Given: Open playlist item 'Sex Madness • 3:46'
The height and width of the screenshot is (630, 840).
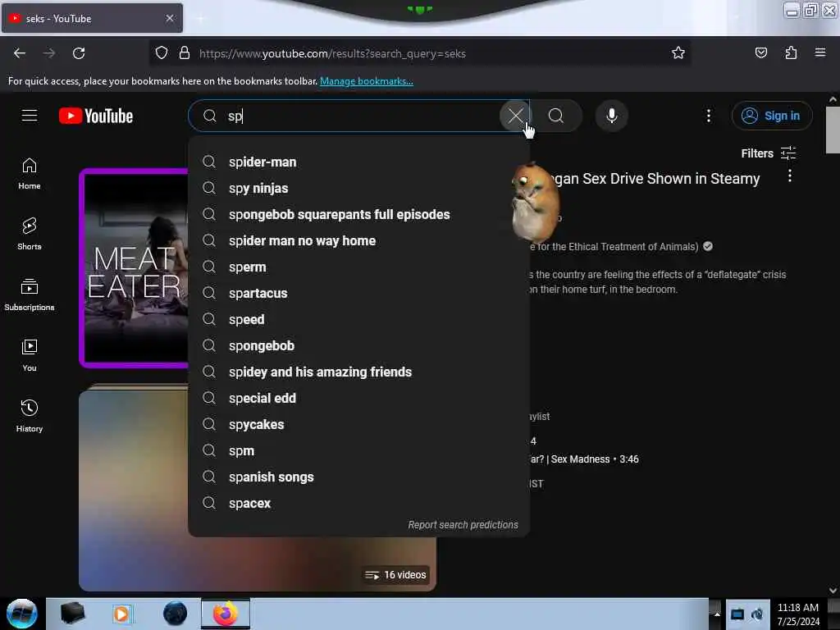Looking at the screenshot, I should point(584,459).
